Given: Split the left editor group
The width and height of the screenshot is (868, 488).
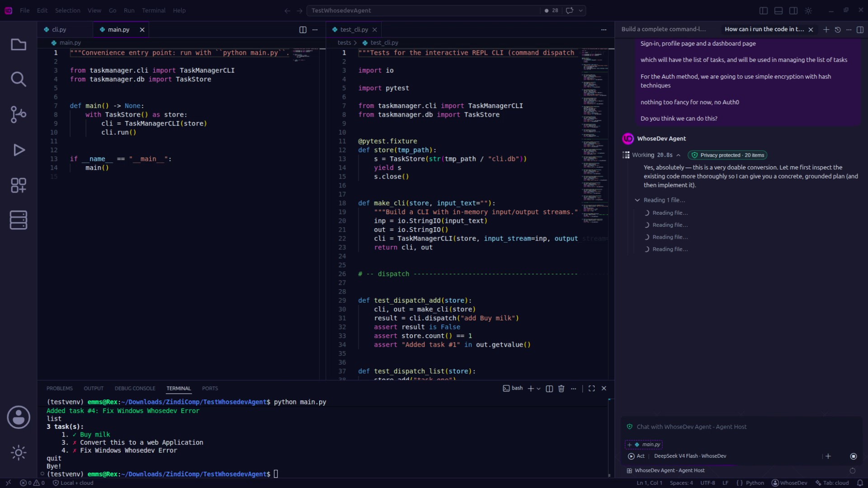Looking at the screenshot, I should [x=303, y=30].
